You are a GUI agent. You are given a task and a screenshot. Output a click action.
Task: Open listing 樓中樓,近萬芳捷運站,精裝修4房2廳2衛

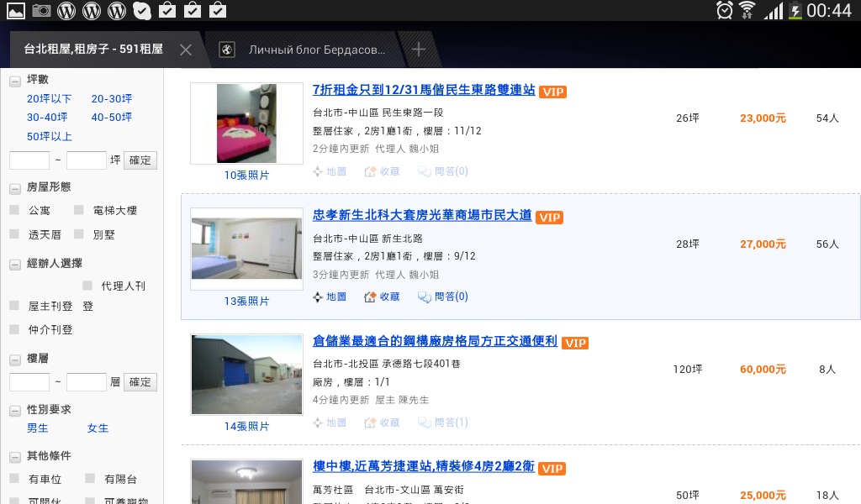click(x=424, y=466)
